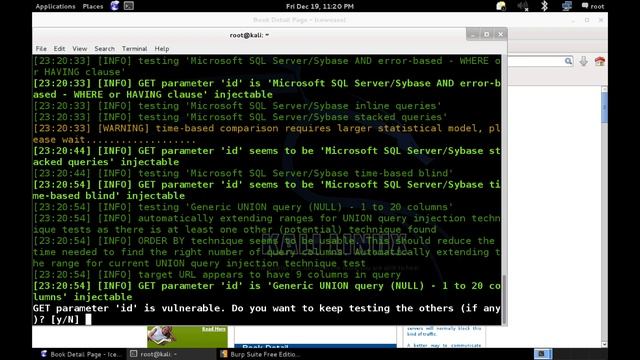The height and width of the screenshot is (360, 640).
Task: Launch Iceweasel from the top panel icon
Action: point(115,6)
